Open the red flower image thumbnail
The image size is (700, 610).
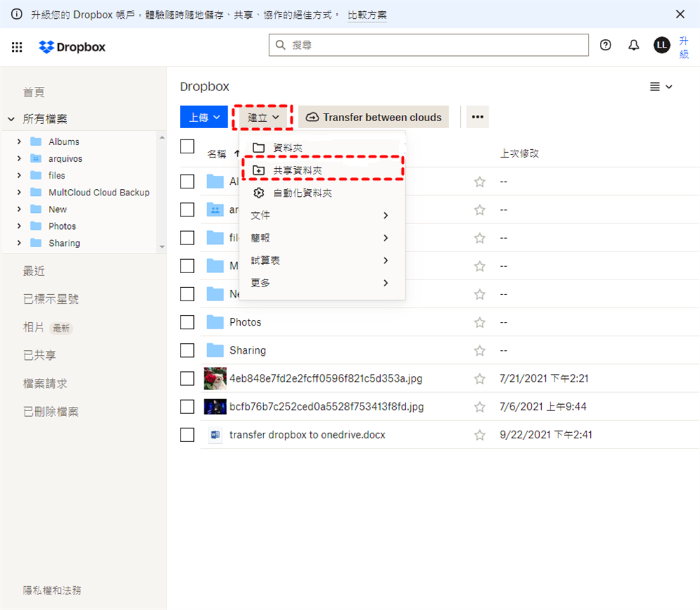(x=215, y=378)
